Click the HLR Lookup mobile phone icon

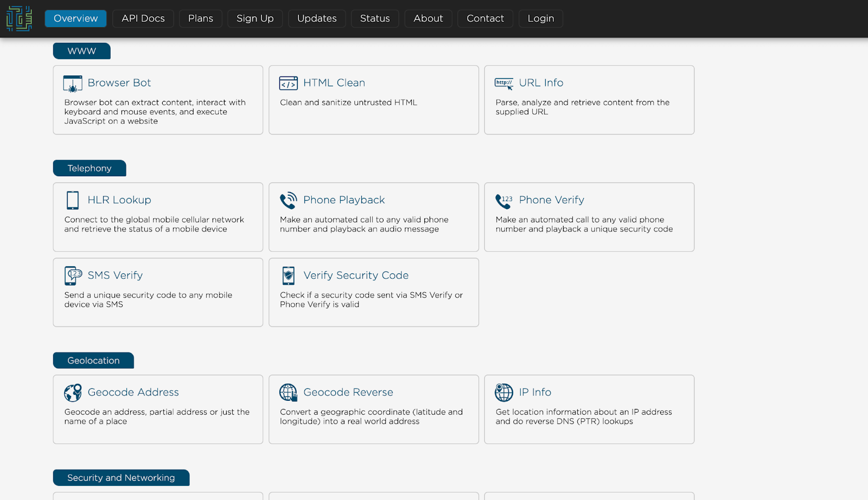coord(73,200)
